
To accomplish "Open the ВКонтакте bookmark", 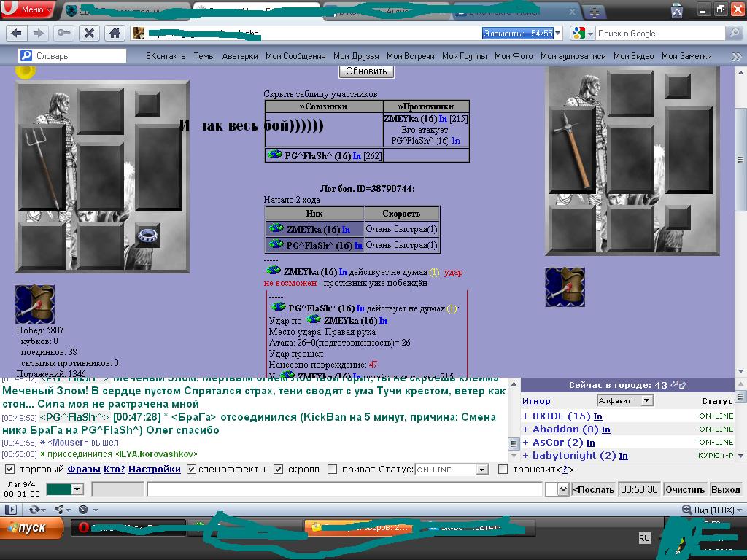I will pyautogui.click(x=166, y=55).
